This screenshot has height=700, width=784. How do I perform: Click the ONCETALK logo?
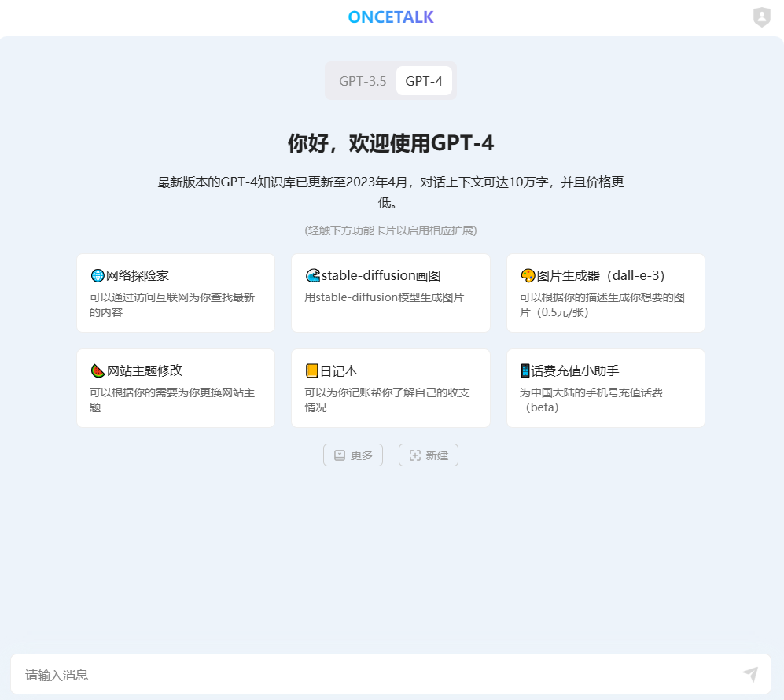click(x=391, y=17)
